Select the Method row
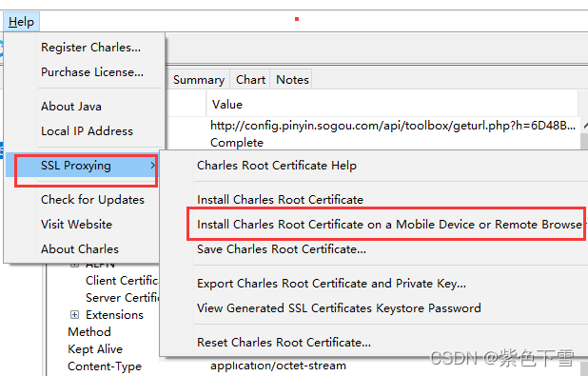Viewport: 588px width, 376px height. click(89, 332)
